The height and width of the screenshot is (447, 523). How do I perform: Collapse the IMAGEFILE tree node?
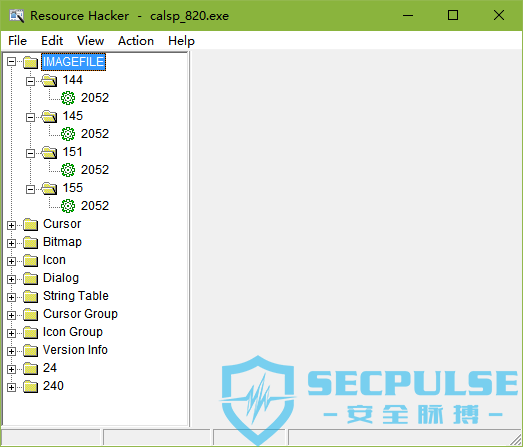pos(11,62)
